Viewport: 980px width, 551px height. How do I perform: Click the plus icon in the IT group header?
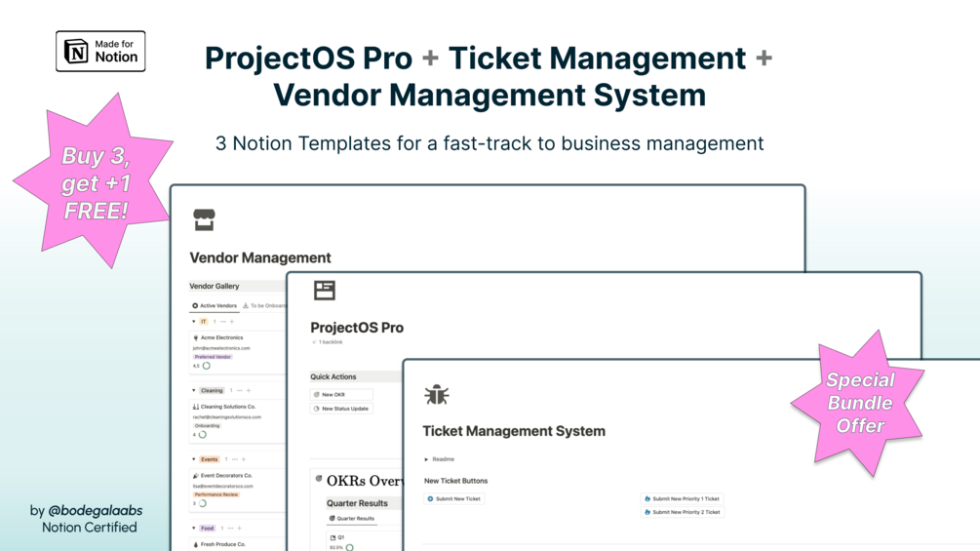coord(232,322)
